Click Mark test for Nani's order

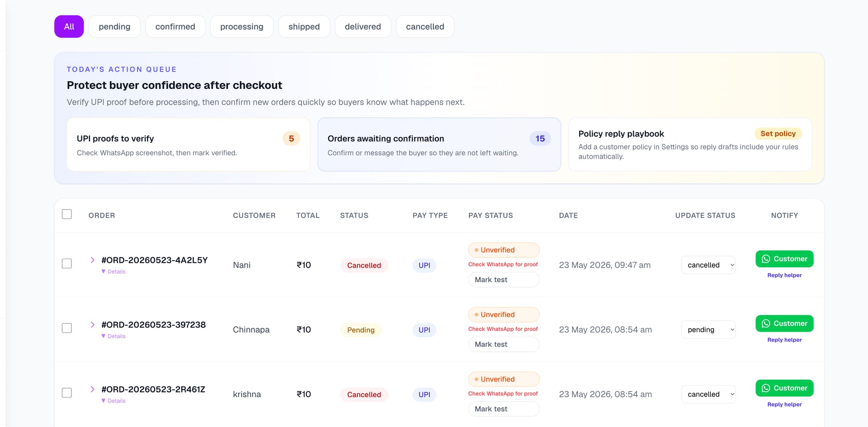(504, 280)
